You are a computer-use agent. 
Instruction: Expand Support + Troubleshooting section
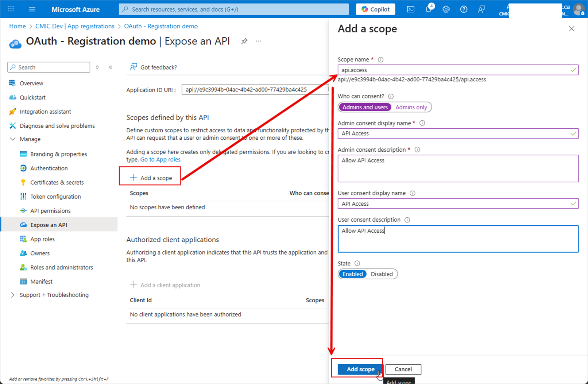click(x=13, y=295)
